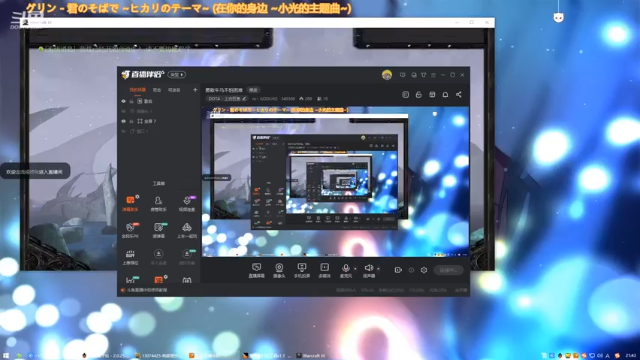Click the taskbar clock showing 21:43
The width and height of the screenshot is (640, 360).
631,356
